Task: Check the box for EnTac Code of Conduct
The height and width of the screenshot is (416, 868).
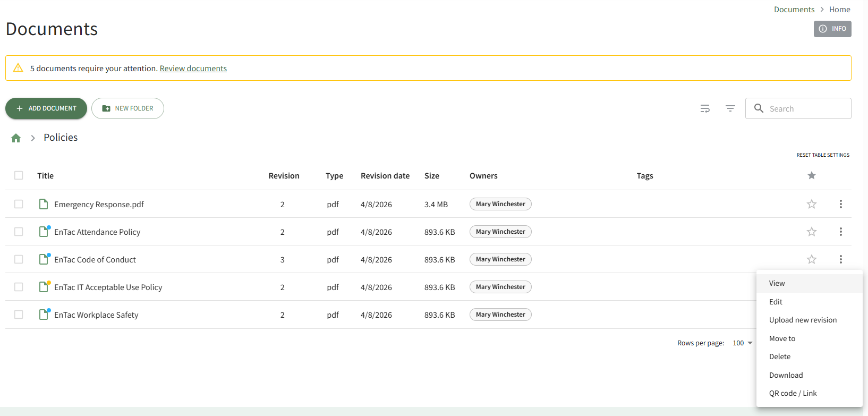Action: click(19, 259)
